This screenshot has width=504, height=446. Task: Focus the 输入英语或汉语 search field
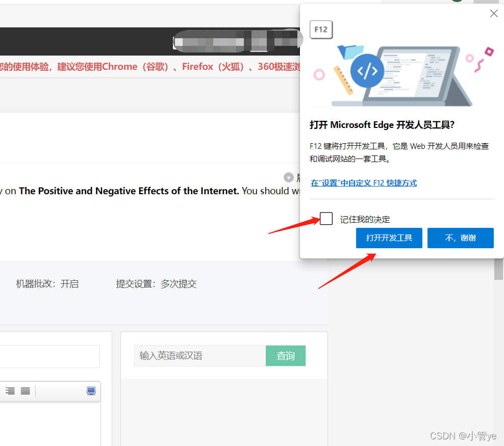click(200, 356)
